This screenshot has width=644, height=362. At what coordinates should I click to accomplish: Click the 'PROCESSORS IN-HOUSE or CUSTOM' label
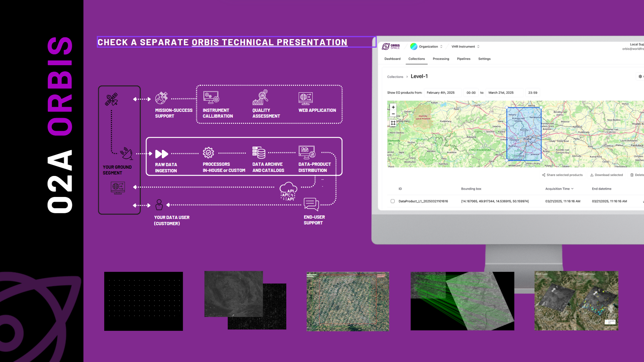224,167
